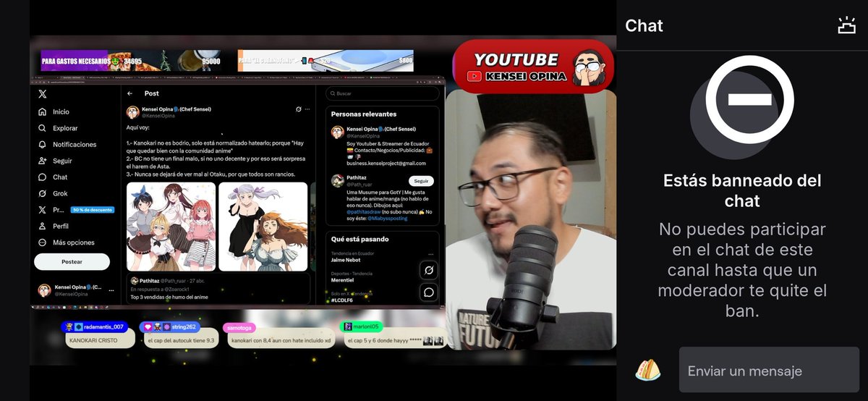Open 'Más opciones' in X sidebar
Viewport: 868px width, 401px height.
(73, 242)
